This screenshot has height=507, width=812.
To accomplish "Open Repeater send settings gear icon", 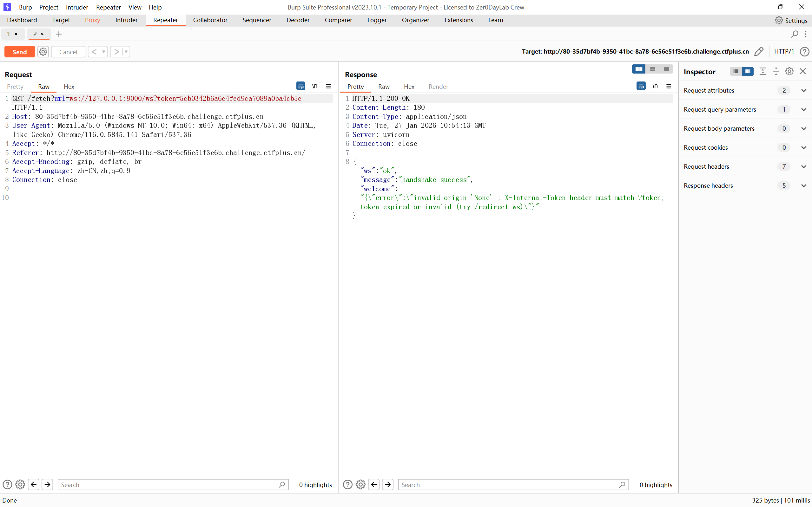I will point(43,52).
